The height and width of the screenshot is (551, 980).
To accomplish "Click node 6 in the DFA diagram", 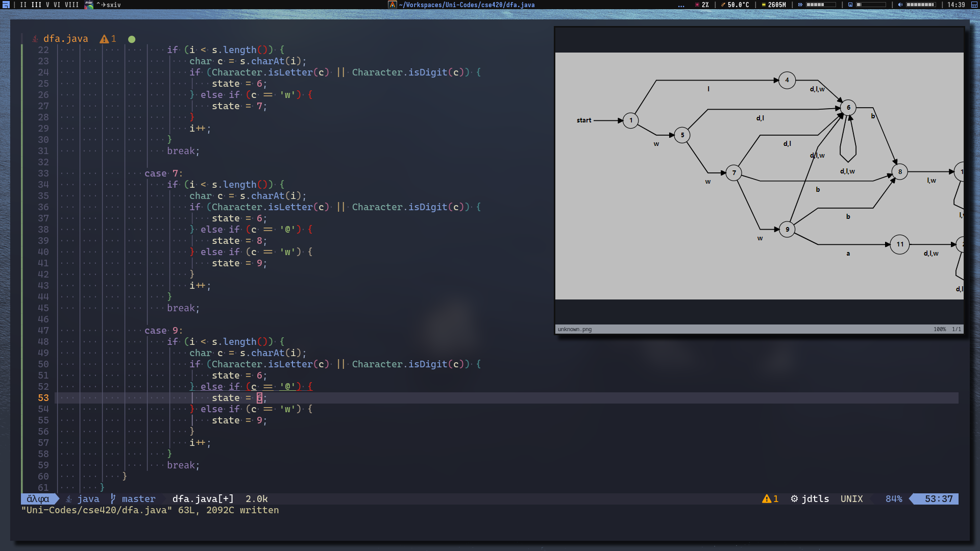I will [x=848, y=107].
